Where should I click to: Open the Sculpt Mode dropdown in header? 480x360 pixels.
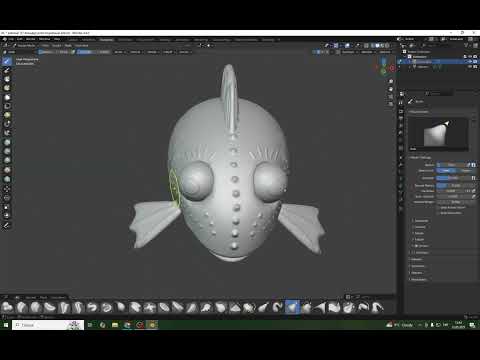tap(26, 45)
